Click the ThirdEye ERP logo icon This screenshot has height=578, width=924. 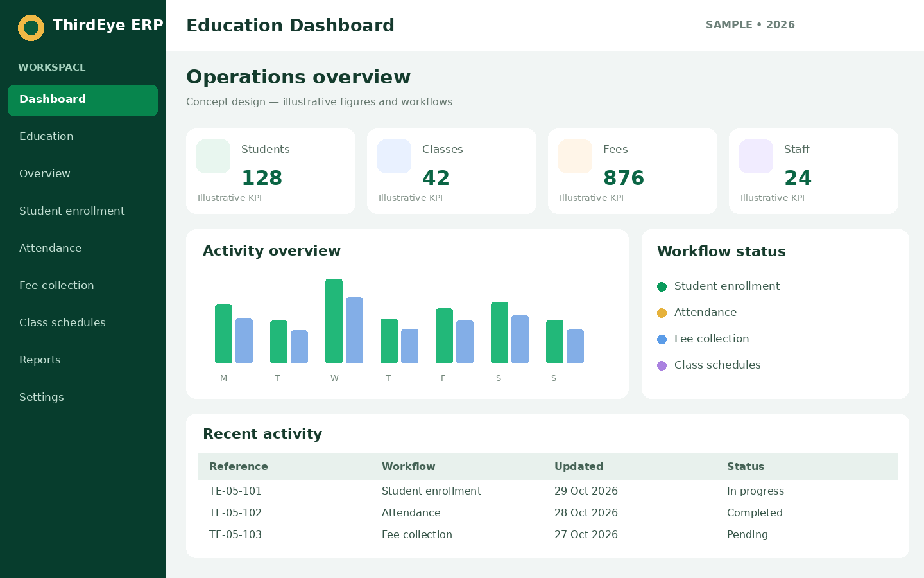click(x=31, y=28)
